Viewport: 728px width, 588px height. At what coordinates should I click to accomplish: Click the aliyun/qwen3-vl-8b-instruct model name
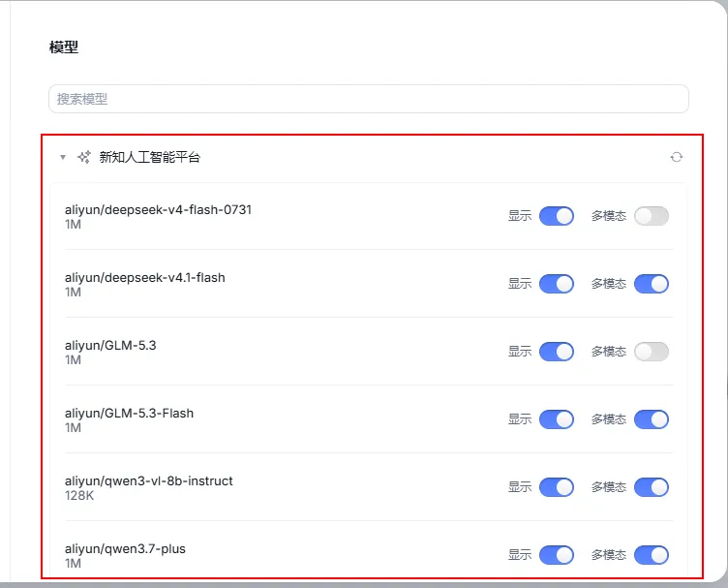tap(148, 481)
